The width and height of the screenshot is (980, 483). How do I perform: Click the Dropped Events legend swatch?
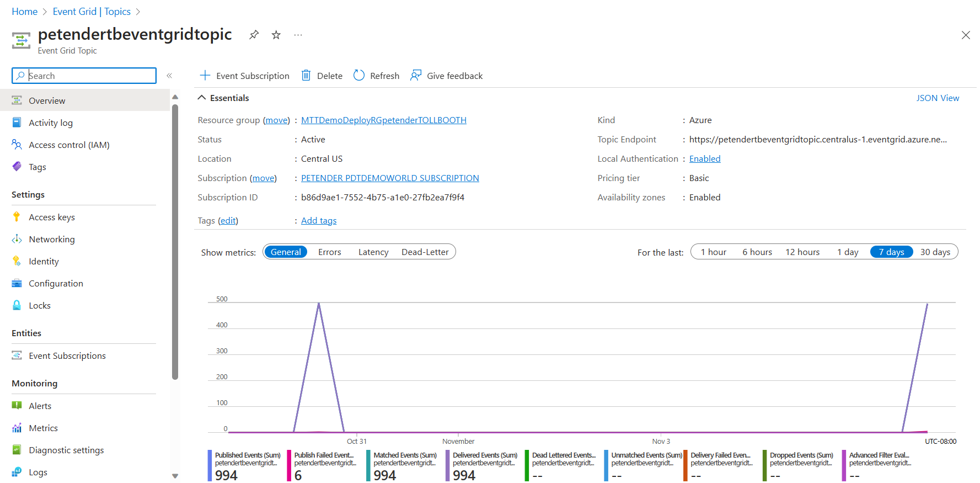coord(765,465)
